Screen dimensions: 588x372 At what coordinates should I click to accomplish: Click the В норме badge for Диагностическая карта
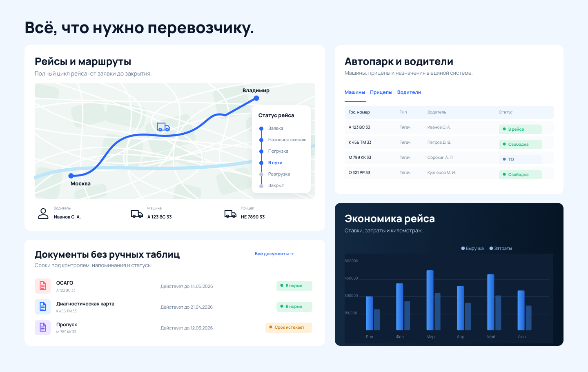pyautogui.click(x=294, y=307)
